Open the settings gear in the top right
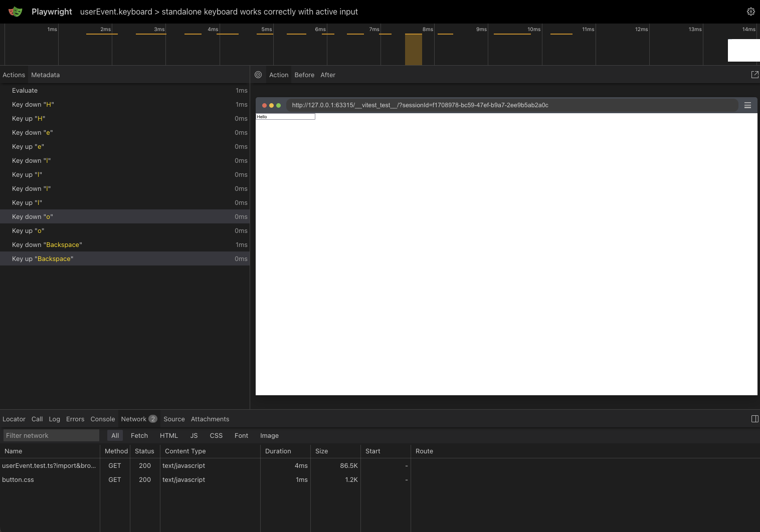Viewport: 760px width, 532px height. pos(750,12)
